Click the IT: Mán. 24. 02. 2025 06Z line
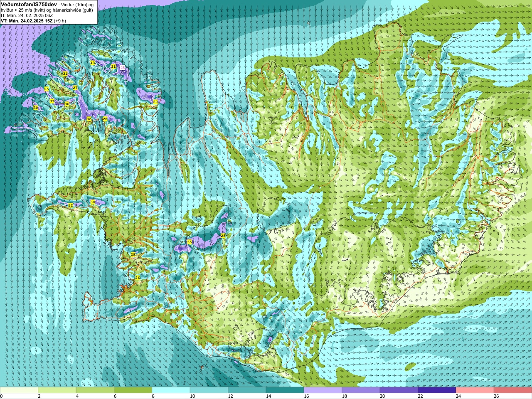The image size is (532, 399). click(27, 15)
